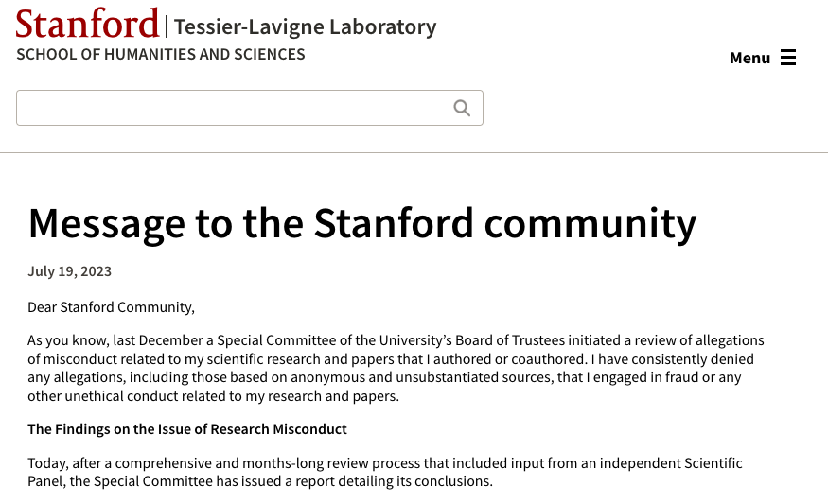The image size is (828, 504).
Task: Click the paragraph starting 'Today, after a comprehensive'
Action: click(385, 472)
